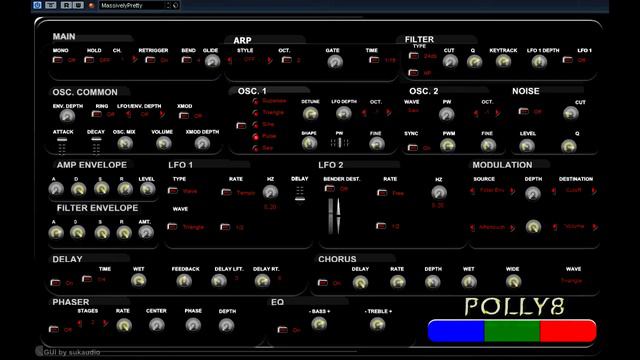Click the BEND range button
Viewport: 640px width, 360px height.
click(187, 60)
